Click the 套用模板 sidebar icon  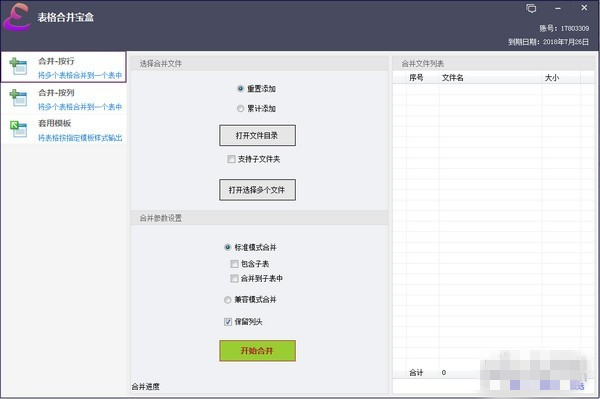18,129
